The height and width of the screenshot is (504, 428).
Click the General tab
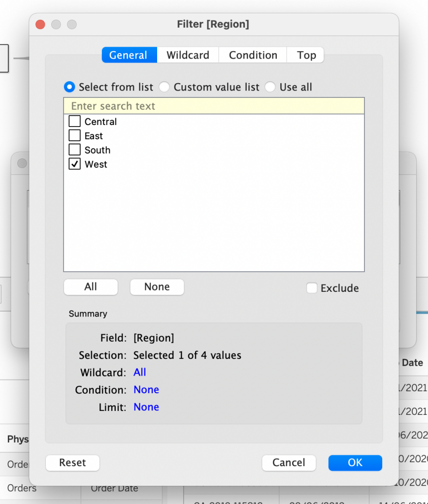click(x=129, y=55)
